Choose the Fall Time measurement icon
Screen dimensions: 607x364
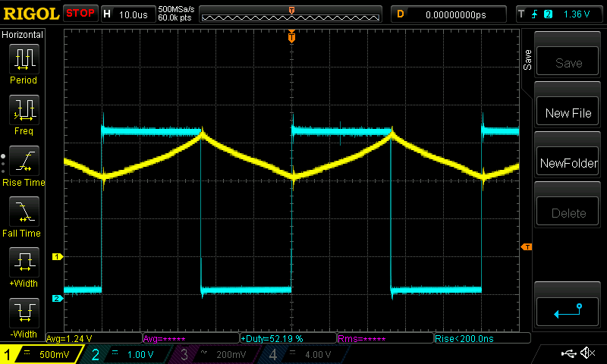[x=24, y=214]
